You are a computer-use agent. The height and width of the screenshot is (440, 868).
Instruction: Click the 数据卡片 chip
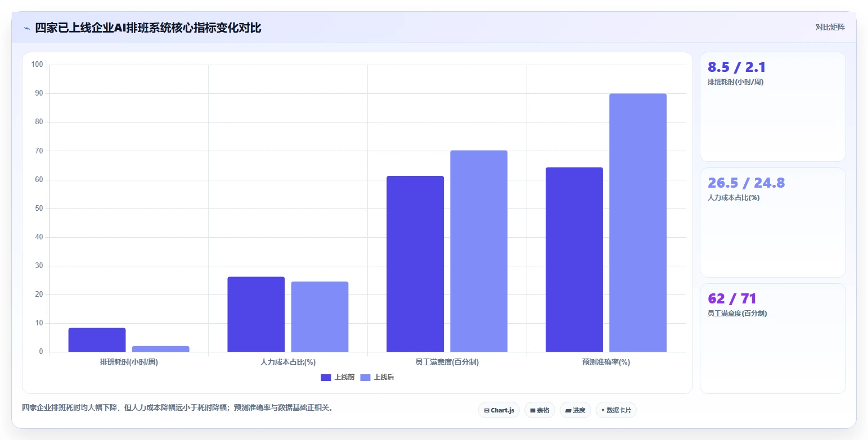616,410
